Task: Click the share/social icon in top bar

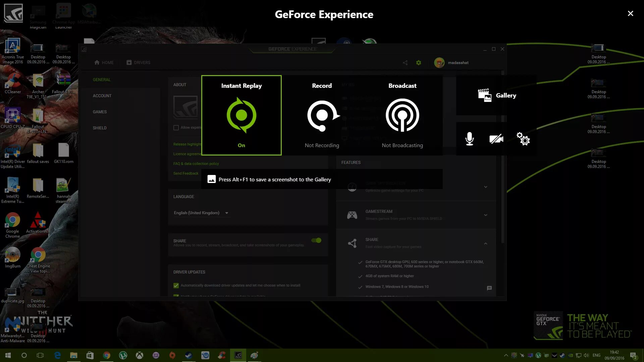Action: (x=405, y=62)
